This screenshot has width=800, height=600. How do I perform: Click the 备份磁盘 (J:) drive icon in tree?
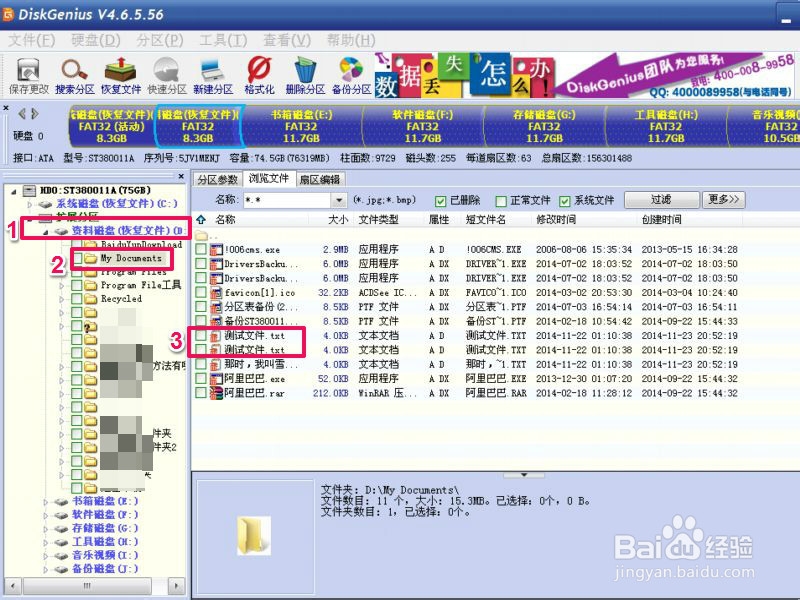[x=61, y=569]
